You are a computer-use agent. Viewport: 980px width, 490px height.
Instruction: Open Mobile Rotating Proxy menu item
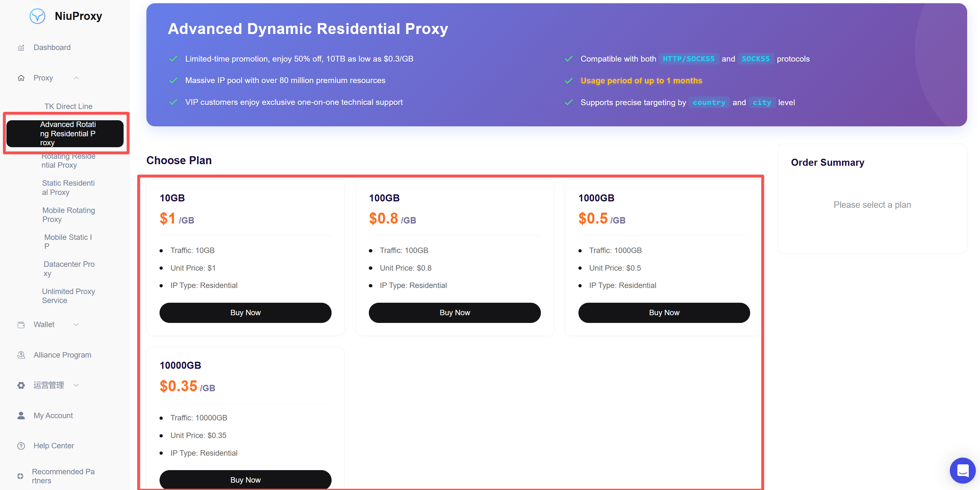tap(68, 215)
